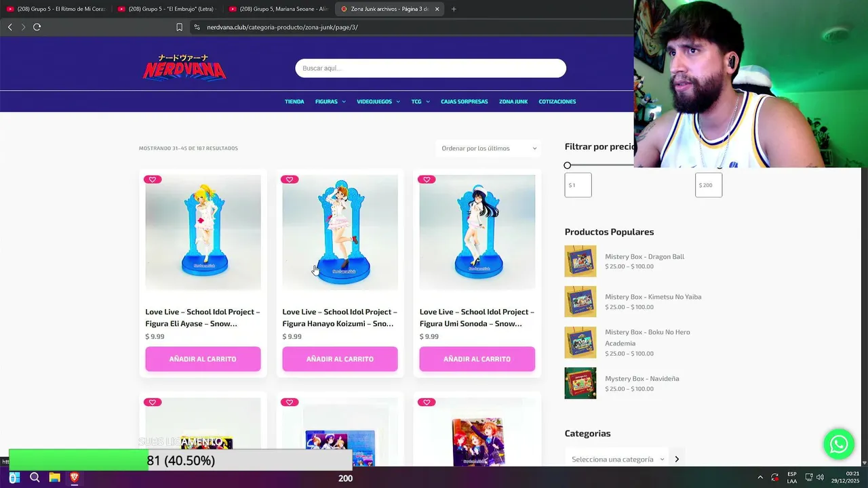Open Zona Junk menu item
Viewport: 868px width, 488px height.
513,102
